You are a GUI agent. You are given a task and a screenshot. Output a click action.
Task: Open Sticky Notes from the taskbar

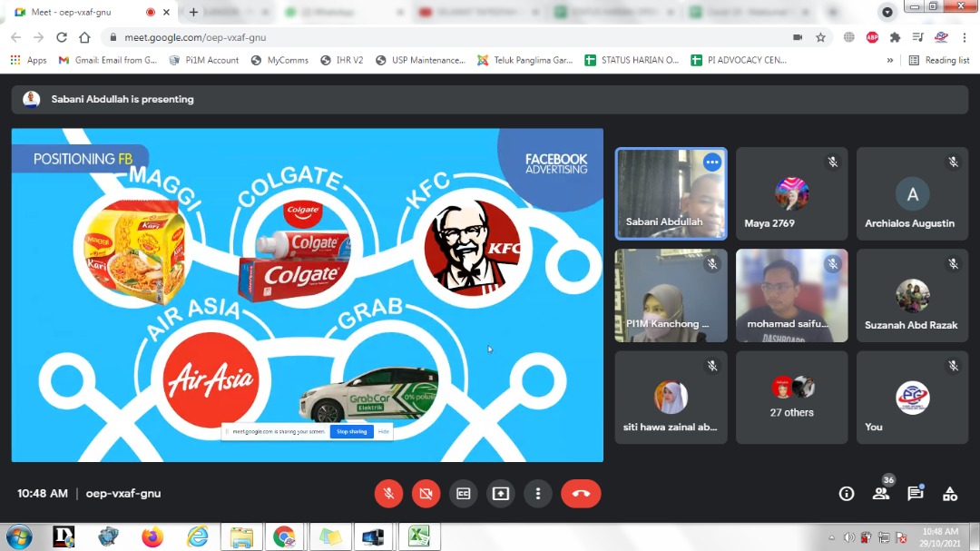tap(330, 537)
